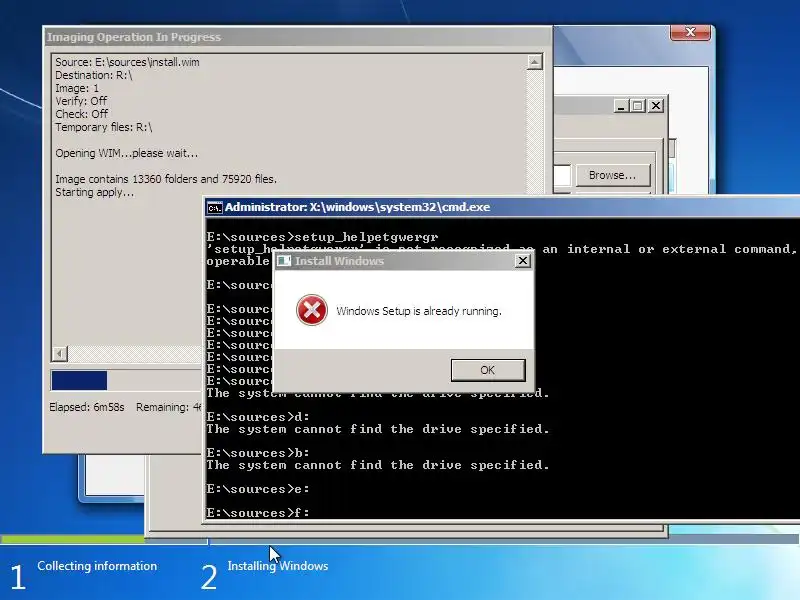Image resolution: width=800 pixels, height=600 pixels.
Task: Click 'Elapsed: 6m58s' label
Action: click(87, 407)
